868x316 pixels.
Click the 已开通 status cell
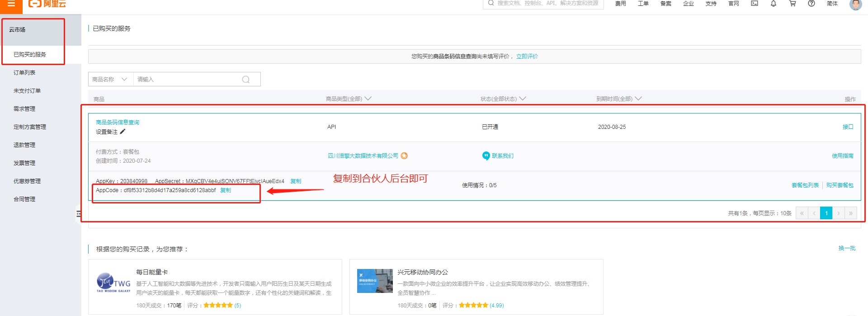[x=490, y=127]
